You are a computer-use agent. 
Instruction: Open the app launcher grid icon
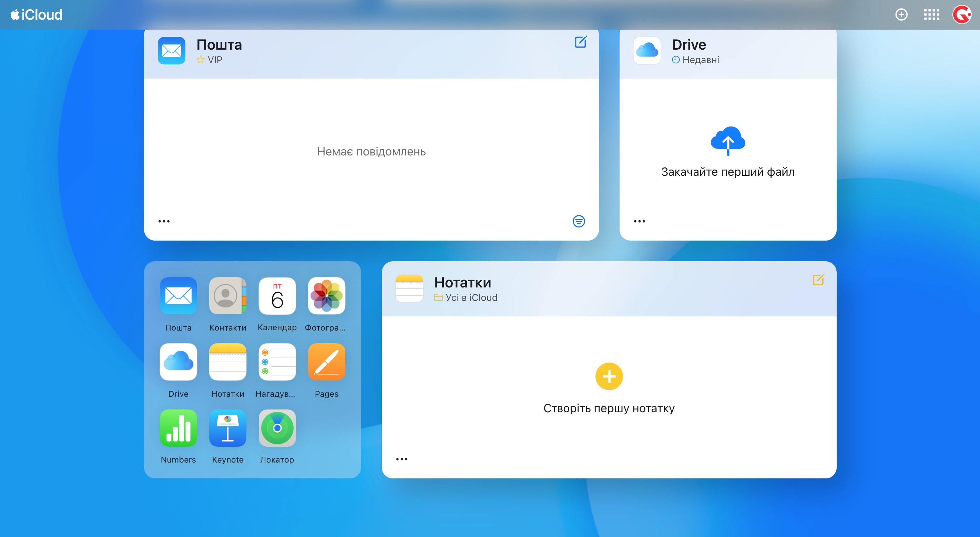[931, 14]
